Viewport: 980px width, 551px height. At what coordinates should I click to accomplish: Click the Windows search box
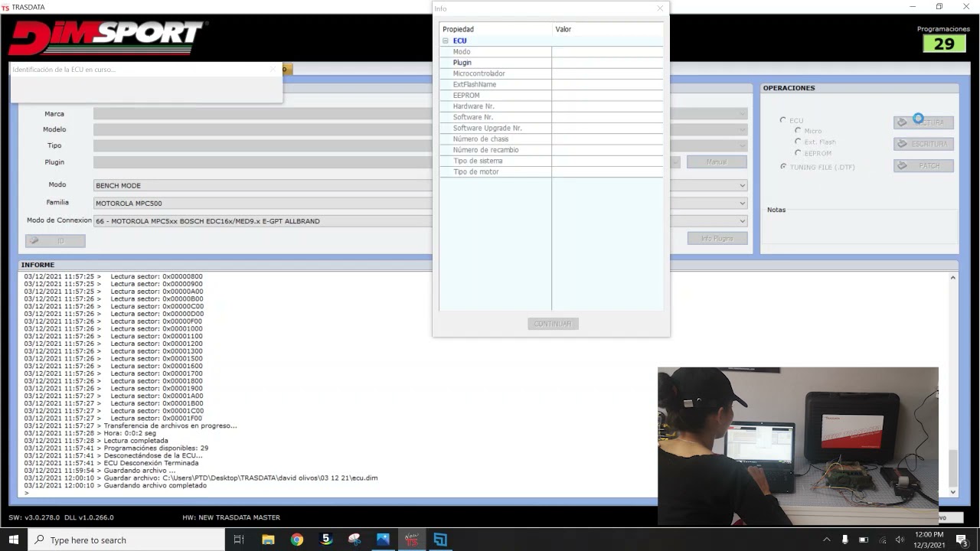(x=126, y=540)
